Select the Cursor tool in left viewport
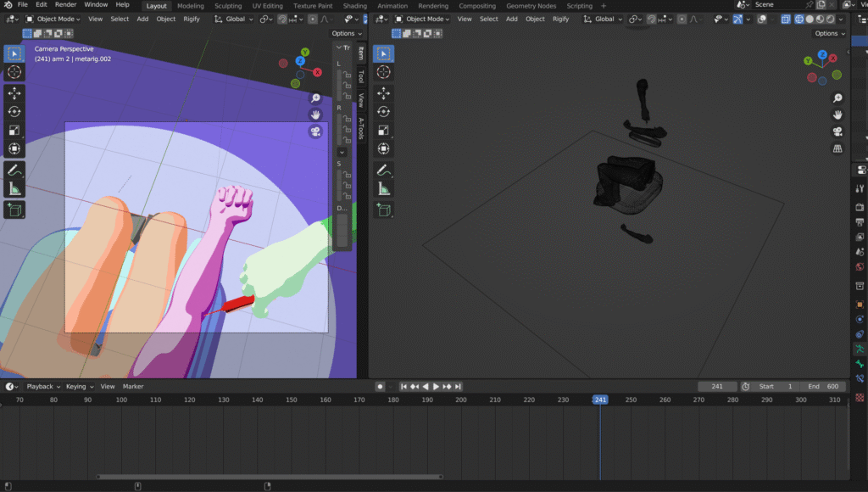This screenshot has width=868, height=492. (x=14, y=72)
